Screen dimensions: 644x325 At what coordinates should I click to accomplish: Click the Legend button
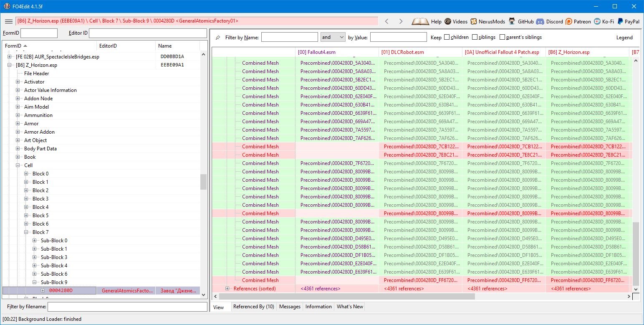point(624,37)
